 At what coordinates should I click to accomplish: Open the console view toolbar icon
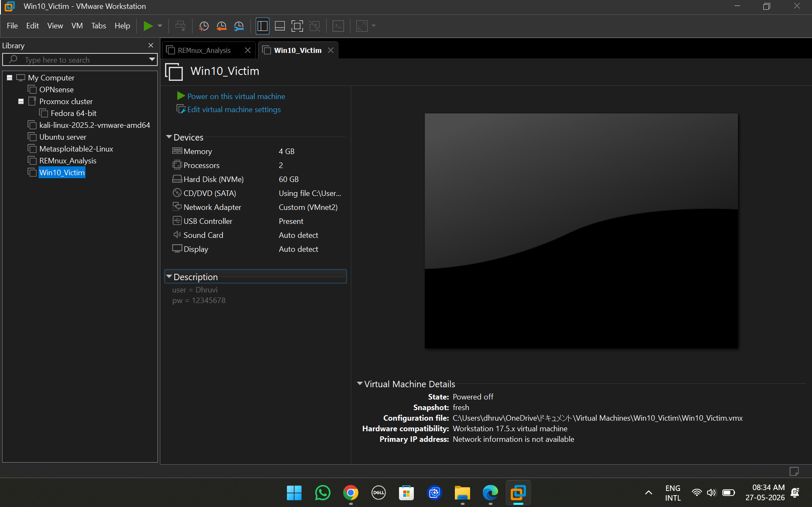click(x=338, y=26)
